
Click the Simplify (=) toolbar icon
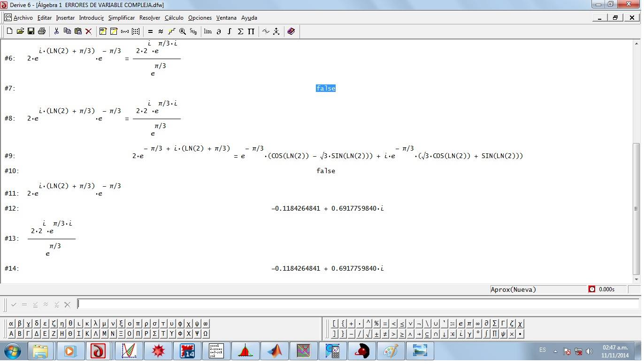pos(150,31)
